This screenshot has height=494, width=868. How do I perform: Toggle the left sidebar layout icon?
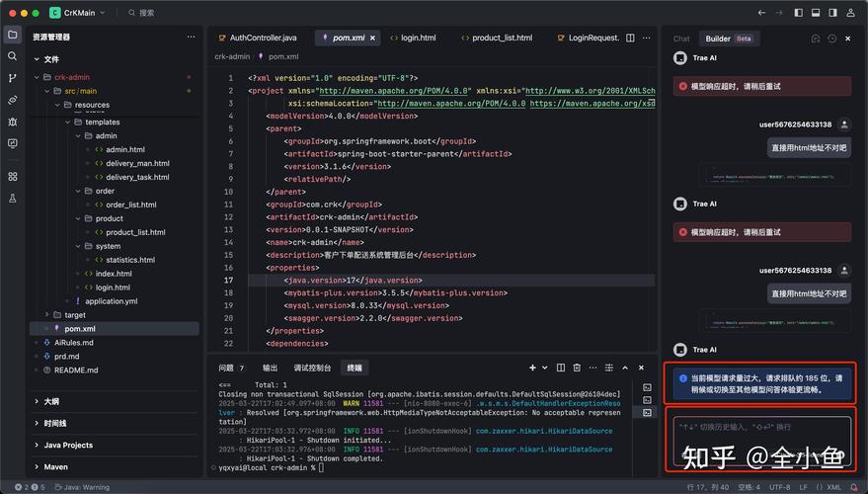pos(798,12)
